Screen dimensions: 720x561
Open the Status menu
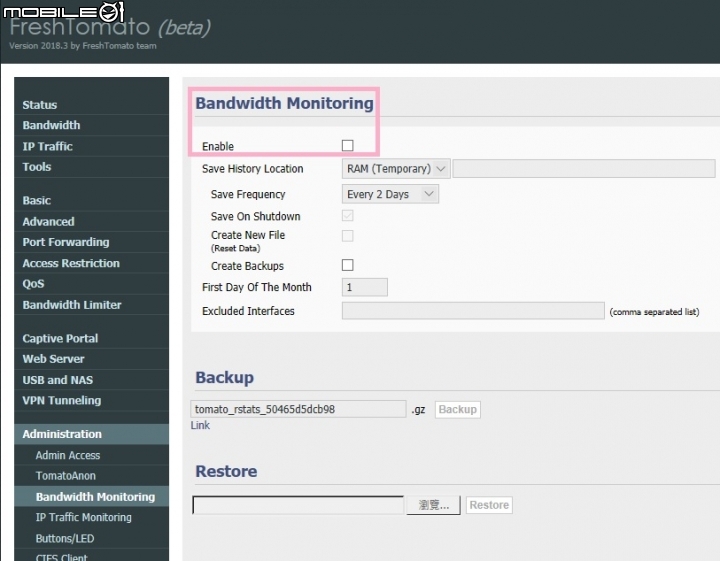tap(91, 105)
